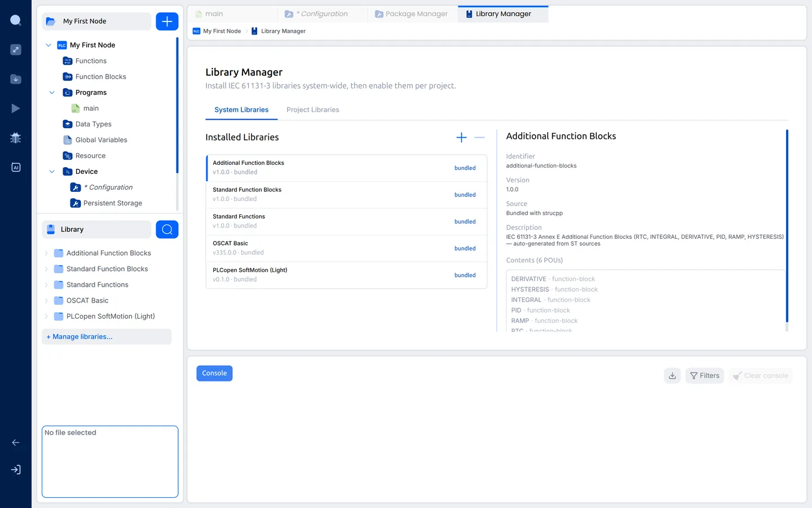This screenshot has width=812, height=508.
Task: Select the System Libraries tab
Action: tap(241, 110)
